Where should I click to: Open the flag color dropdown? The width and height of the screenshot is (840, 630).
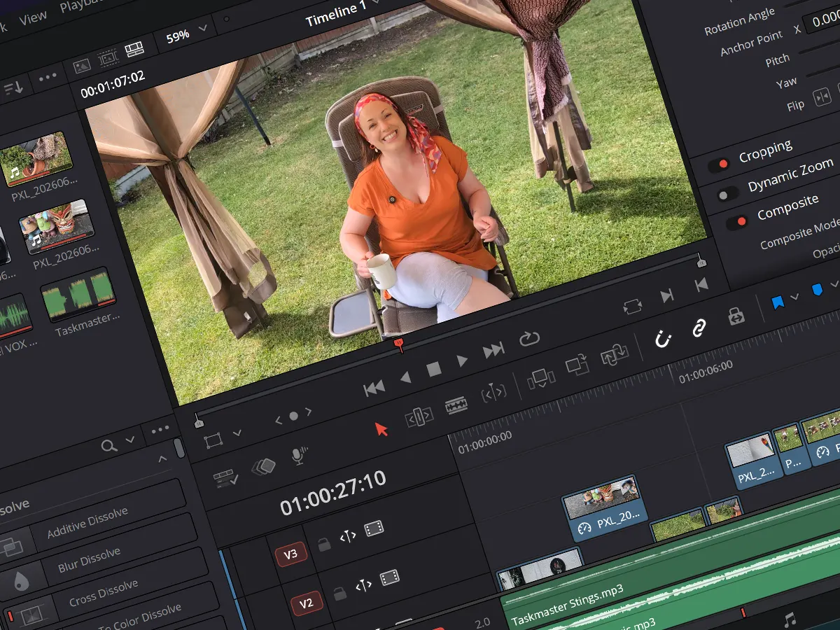click(x=794, y=297)
